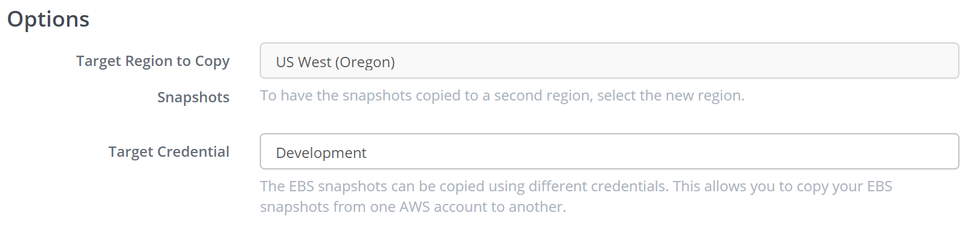The image size is (980, 230).
Task: Click 'select the new region' hint text
Action: click(671, 96)
